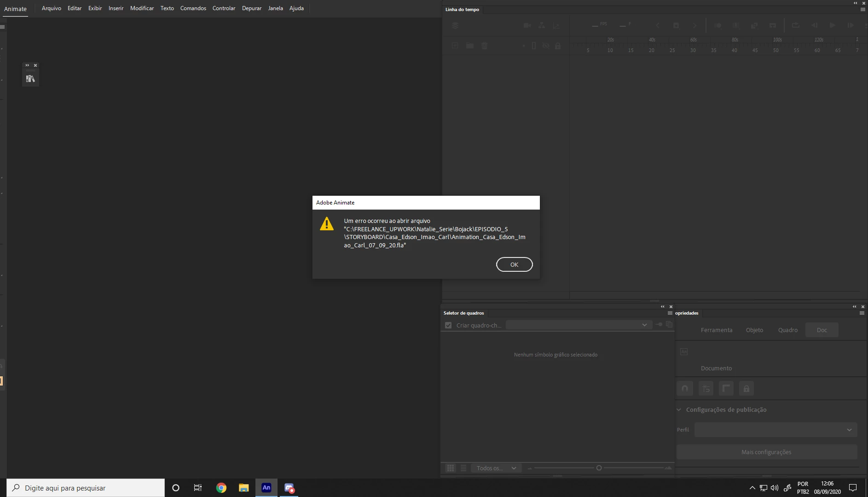Toggle onion skin in timeline toolbar
Image resolution: width=868 pixels, height=497 pixels.
[718, 25]
